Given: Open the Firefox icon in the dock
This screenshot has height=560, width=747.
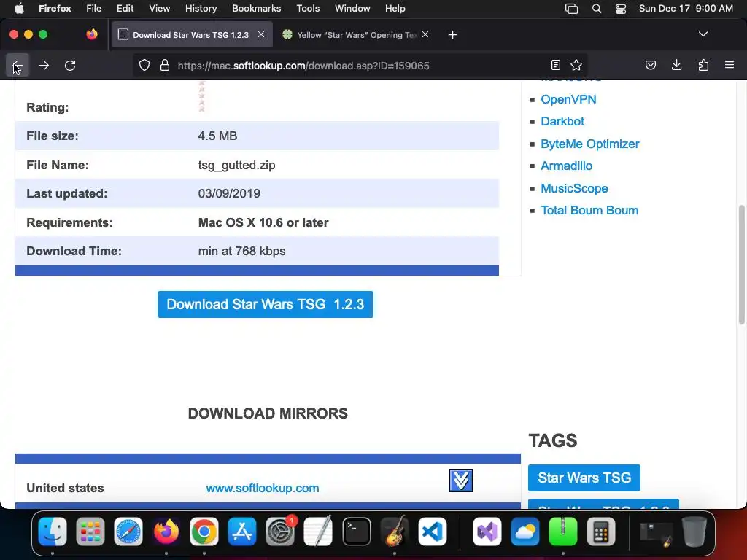Looking at the screenshot, I should pos(166,532).
